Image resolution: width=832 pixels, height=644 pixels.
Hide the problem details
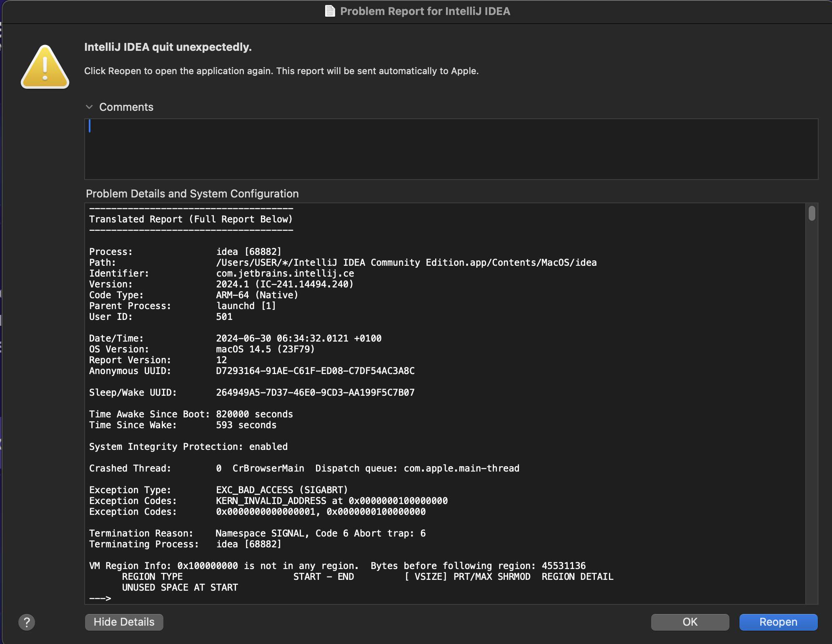(x=124, y=622)
